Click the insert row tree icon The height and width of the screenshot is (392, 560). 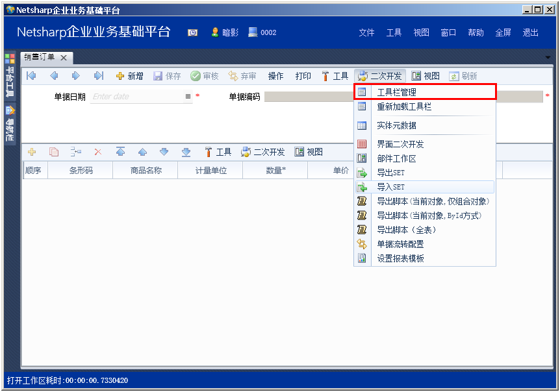pyautogui.click(x=76, y=152)
